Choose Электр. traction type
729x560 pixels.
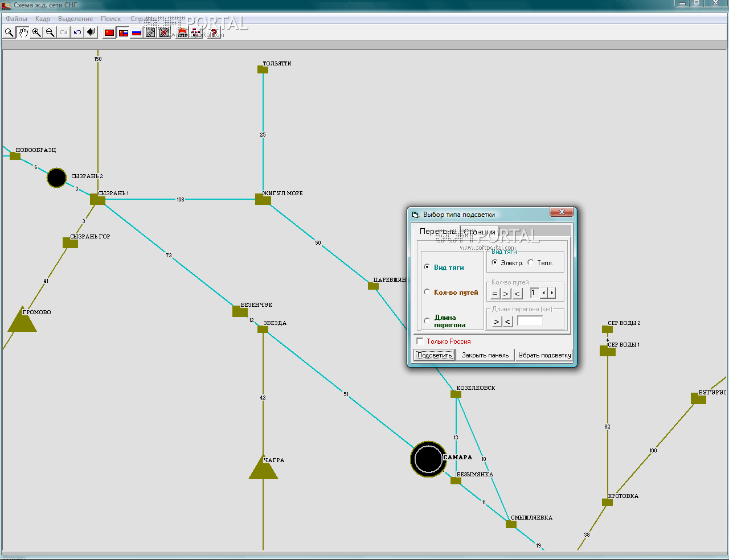click(507, 262)
